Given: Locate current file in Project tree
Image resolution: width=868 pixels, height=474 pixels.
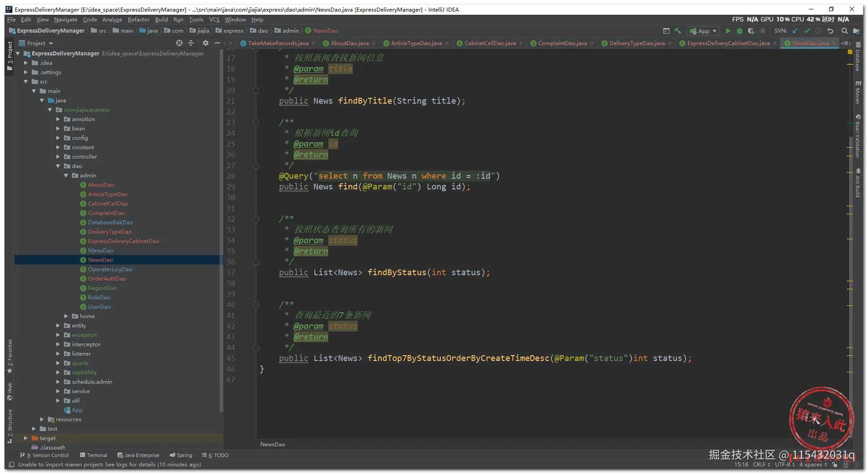Looking at the screenshot, I should pos(179,43).
